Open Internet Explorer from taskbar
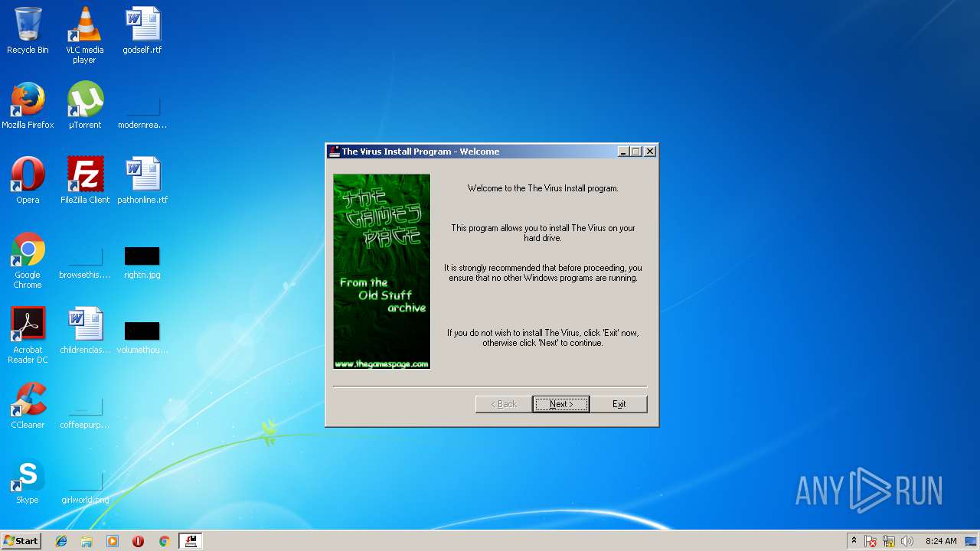The height and width of the screenshot is (551, 980). [x=61, y=541]
